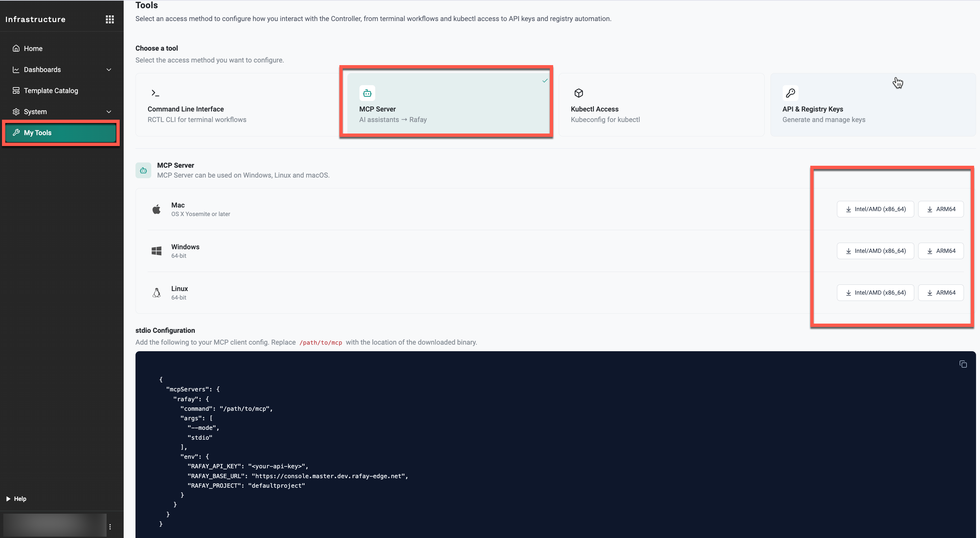Click the Dashboards chart icon
This screenshot has height=538, width=980.
pyautogui.click(x=16, y=70)
